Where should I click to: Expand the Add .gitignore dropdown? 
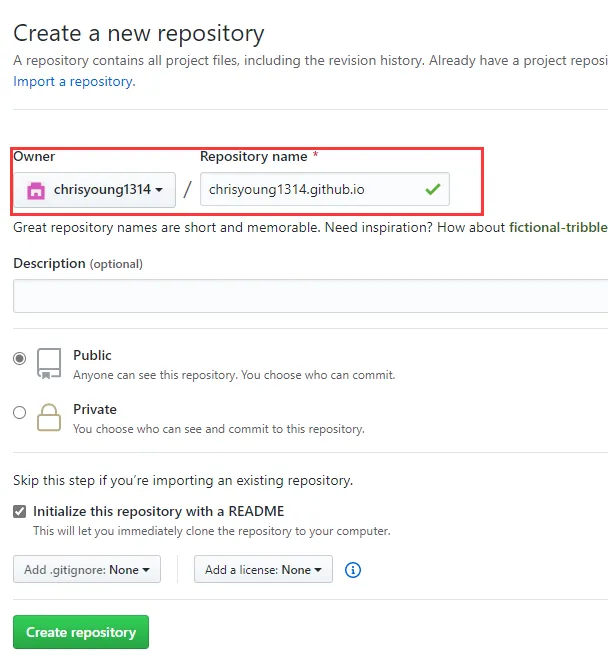tap(86, 570)
